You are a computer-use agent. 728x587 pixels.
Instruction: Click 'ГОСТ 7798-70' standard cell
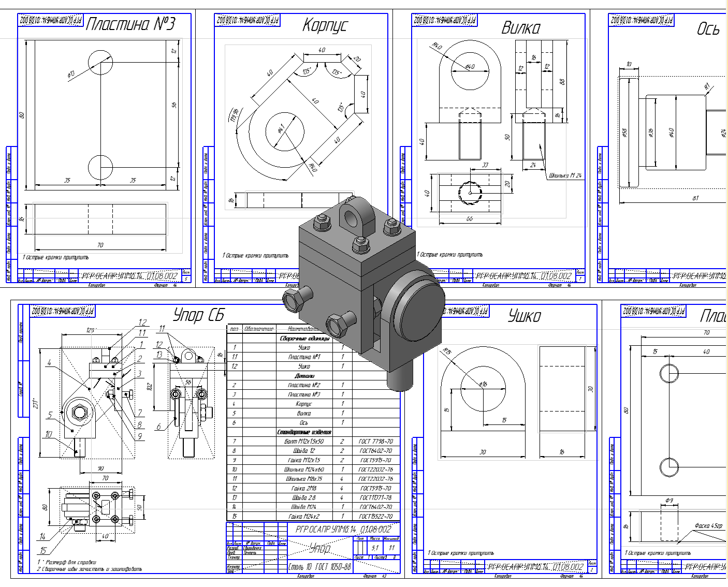376,442
